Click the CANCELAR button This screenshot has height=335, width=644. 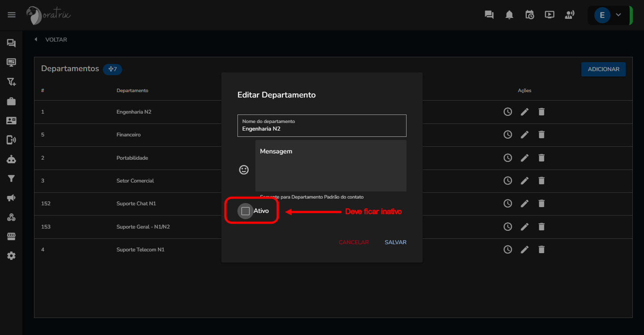353,242
